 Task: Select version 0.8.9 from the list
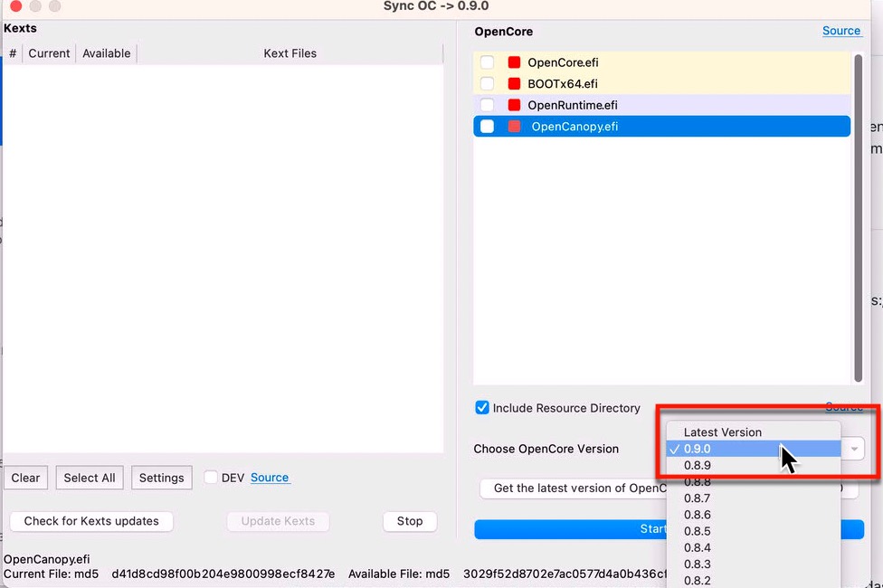coord(754,465)
